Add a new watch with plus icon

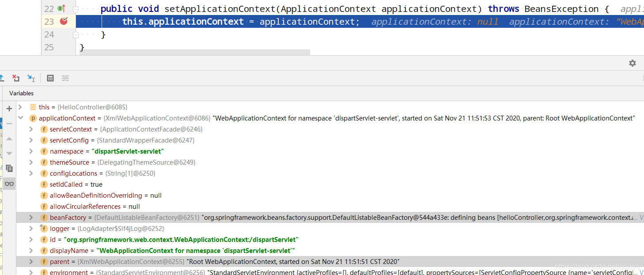[9, 109]
